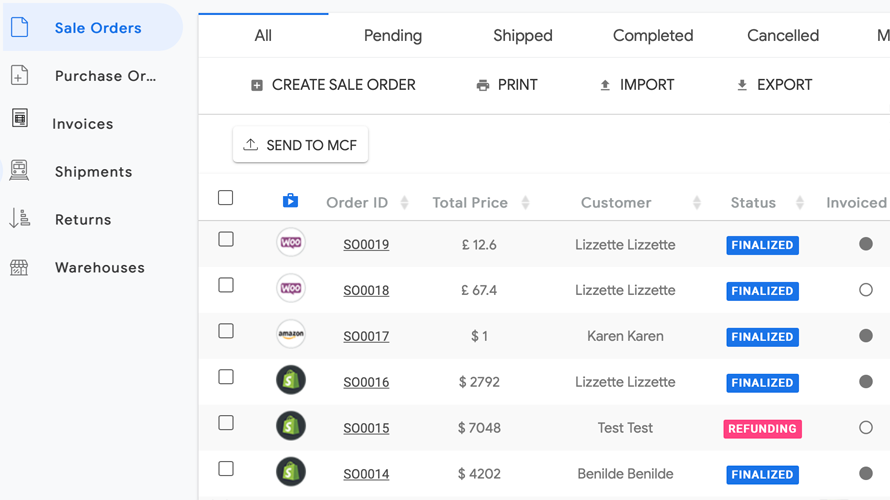890x500 pixels.
Task: Switch to the Pending tab
Action: [392, 35]
